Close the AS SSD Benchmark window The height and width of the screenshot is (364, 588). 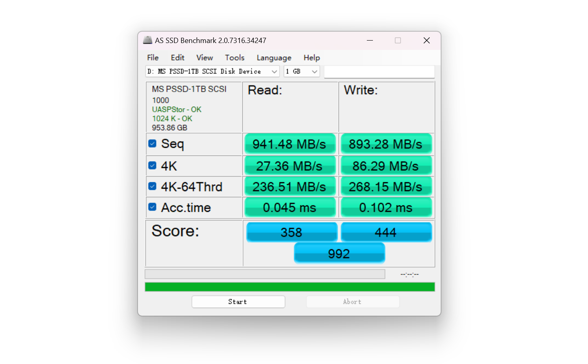click(x=426, y=40)
